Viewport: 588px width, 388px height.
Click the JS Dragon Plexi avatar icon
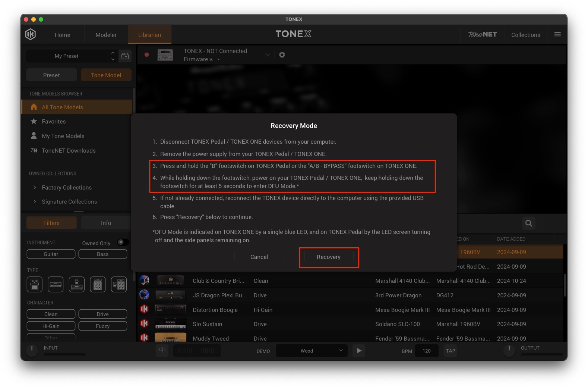pyautogui.click(x=144, y=295)
